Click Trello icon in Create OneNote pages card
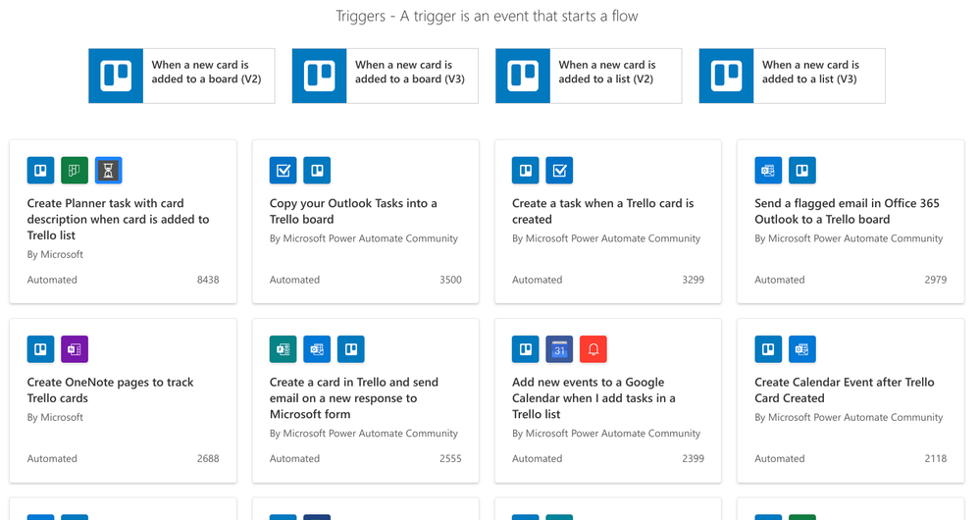Screen dimensions: 980x520 tap(40, 348)
